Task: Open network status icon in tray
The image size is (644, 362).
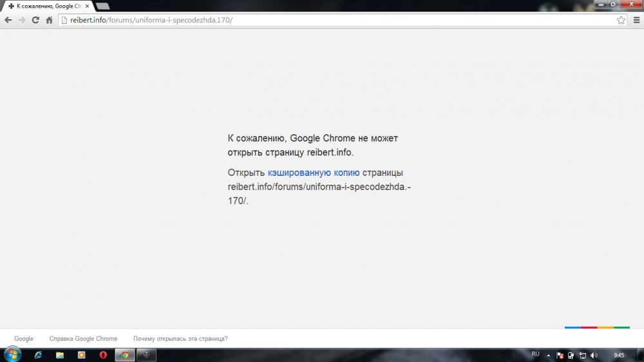Action: point(582,356)
